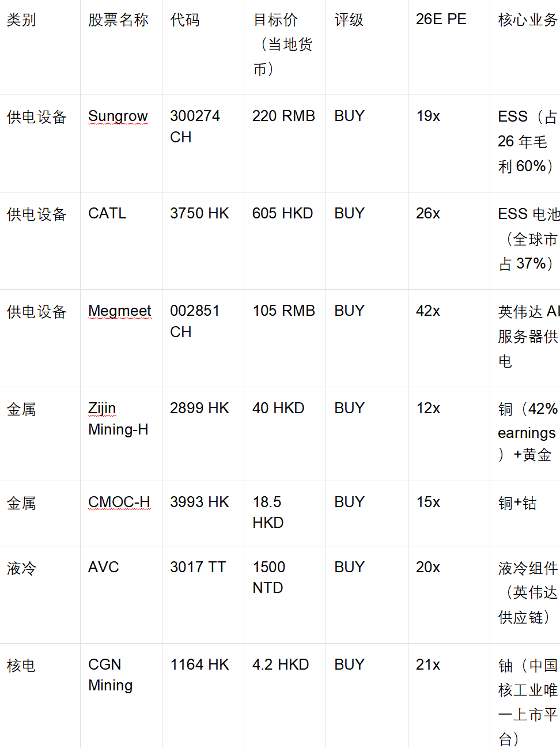This screenshot has height=748, width=560.
Task: Click the 类别 column header
Action: click(x=21, y=20)
